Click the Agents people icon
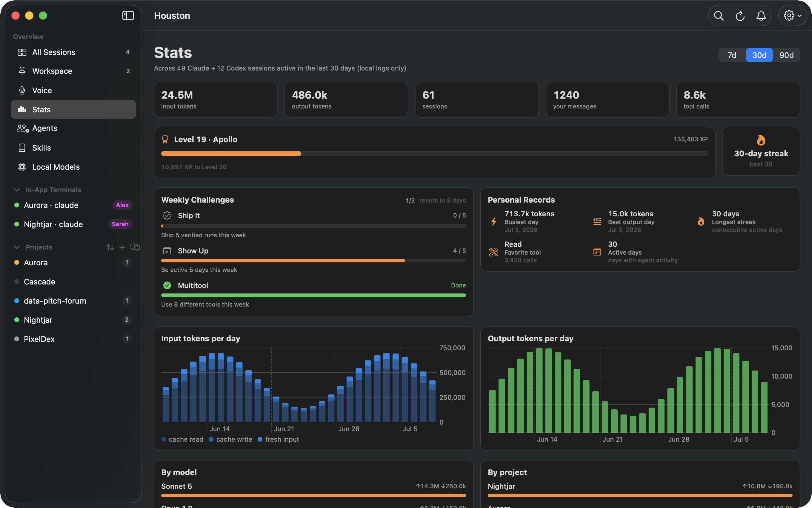812x508 pixels. [x=23, y=128]
